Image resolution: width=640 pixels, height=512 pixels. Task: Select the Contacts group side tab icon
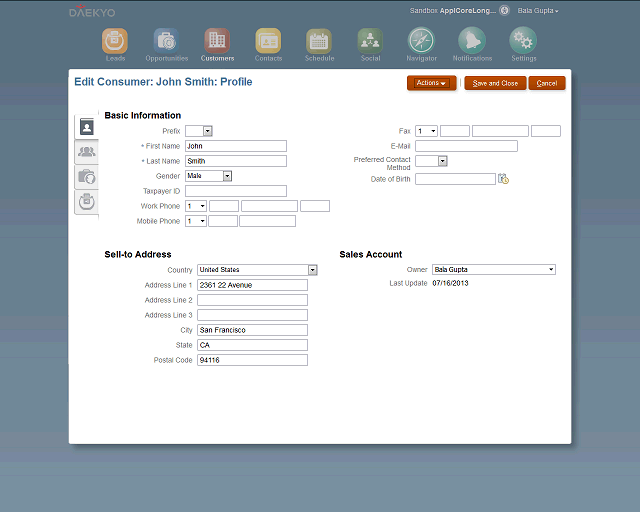coord(87,152)
